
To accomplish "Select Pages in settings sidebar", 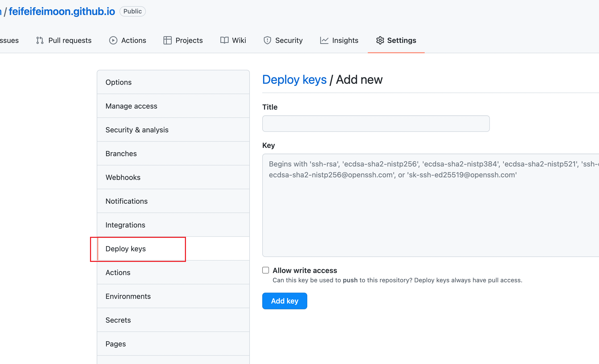I will [116, 344].
